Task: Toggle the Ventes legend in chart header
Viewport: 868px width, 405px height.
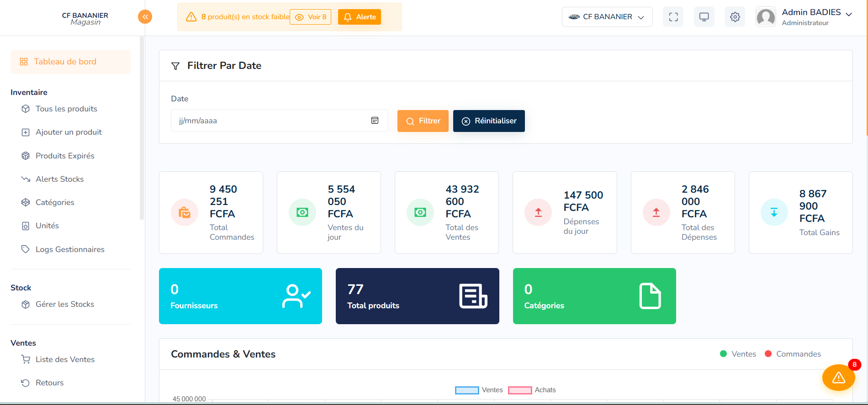Action: (x=738, y=354)
